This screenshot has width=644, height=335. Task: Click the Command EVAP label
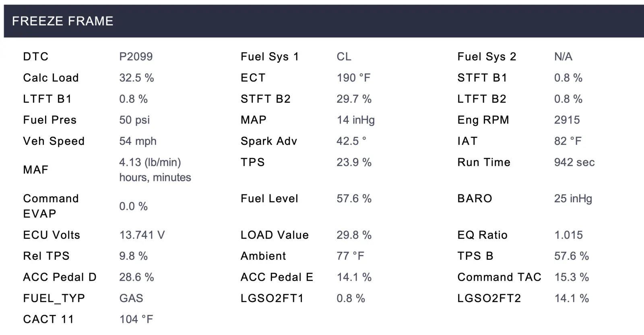point(51,206)
